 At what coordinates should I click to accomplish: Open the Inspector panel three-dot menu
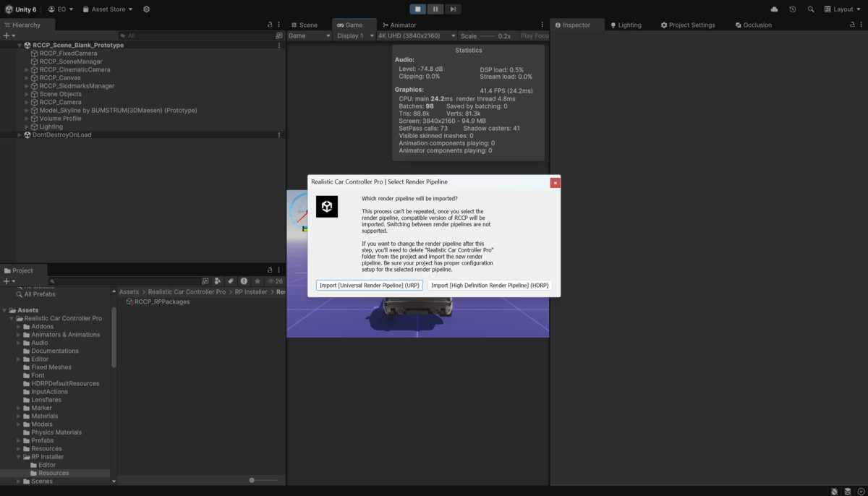click(x=861, y=25)
